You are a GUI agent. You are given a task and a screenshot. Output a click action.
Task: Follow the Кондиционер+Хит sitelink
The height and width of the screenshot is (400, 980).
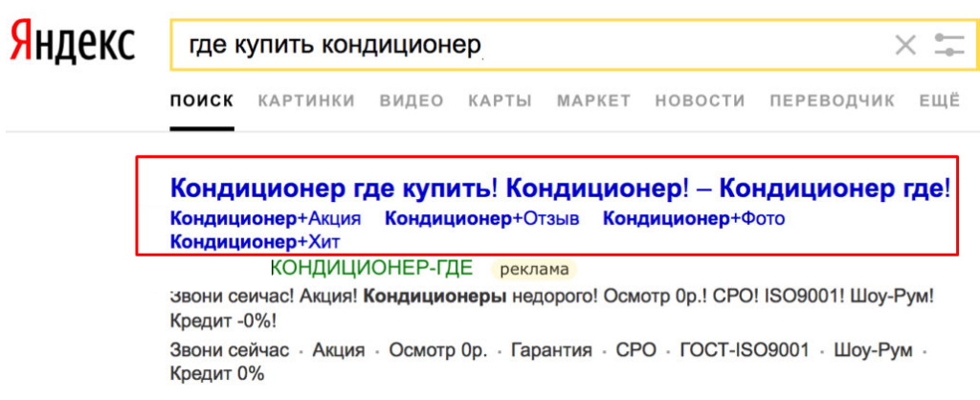pyautogui.click(x=255, y=241)
